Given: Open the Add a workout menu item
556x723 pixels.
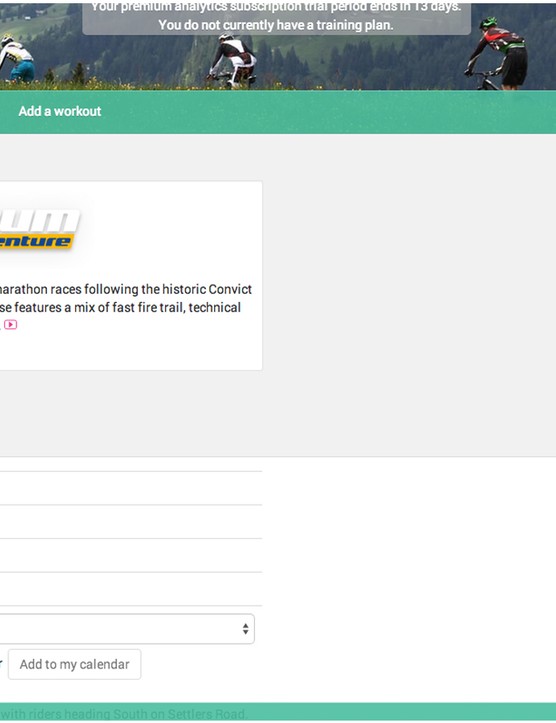Looking at the screenshot, I should 59,111.
